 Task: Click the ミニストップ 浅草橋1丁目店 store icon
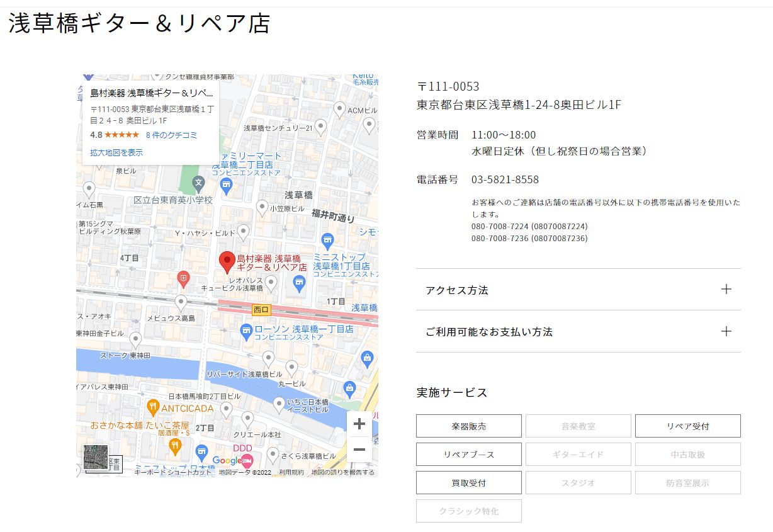[327, 240]
